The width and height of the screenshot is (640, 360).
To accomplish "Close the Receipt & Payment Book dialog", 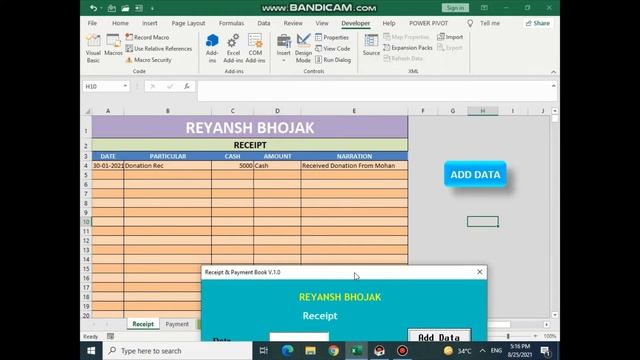I will (x=480, y=272).
